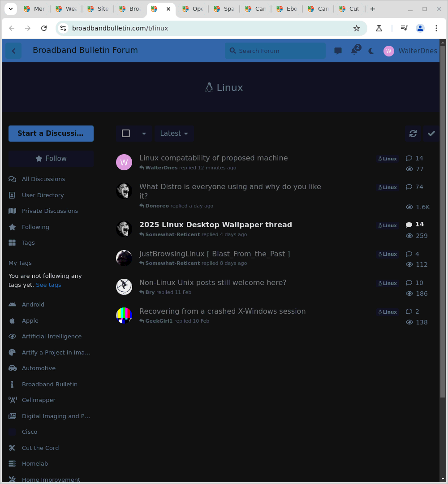Open Chrome labs flask icon
This screenshot has height=484, width=448.
379,28
